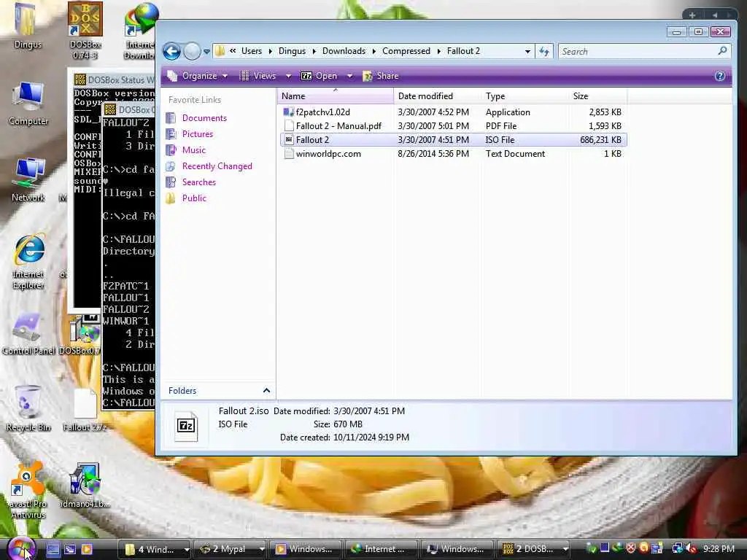Open Searches in Favorite Links
This screenshot has height=560, width=747.
(x=198, y=182)
